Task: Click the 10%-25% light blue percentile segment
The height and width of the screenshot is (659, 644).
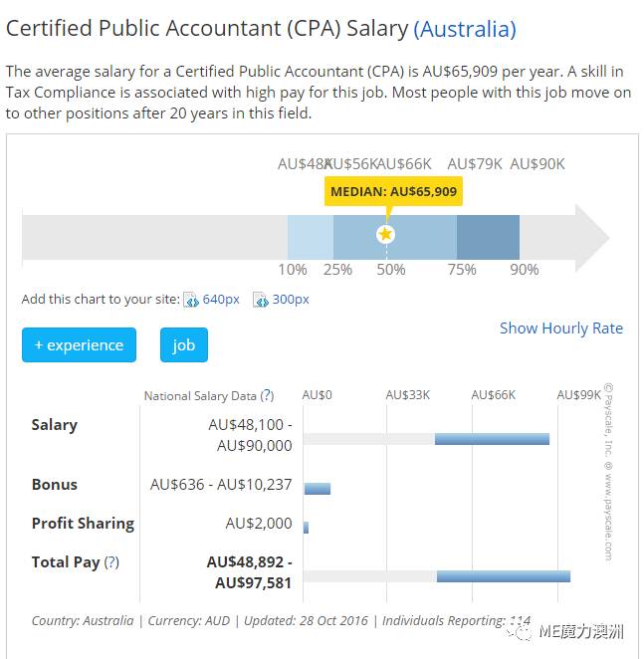Action: click(x=311, y=238)
